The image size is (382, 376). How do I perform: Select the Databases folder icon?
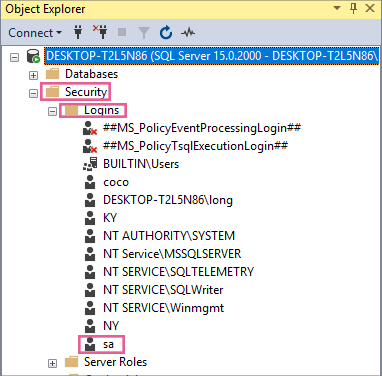coord(52,74)
